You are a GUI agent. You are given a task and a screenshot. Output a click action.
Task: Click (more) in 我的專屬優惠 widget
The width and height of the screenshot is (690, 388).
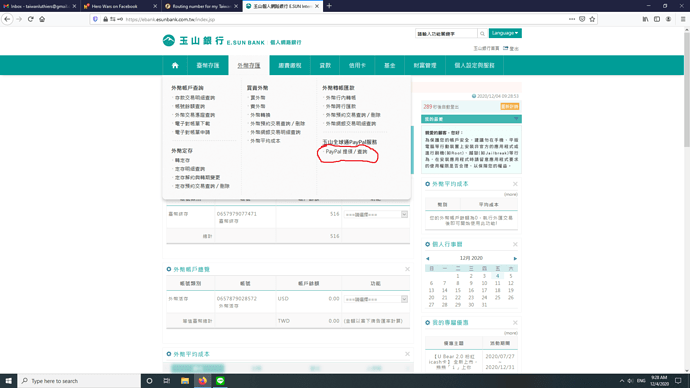(510, 333)
